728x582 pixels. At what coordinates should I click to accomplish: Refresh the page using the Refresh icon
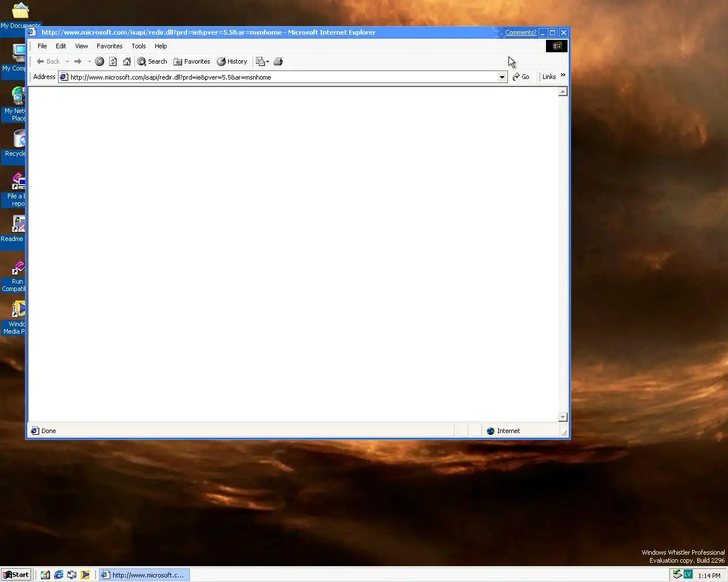coord(113,61)
